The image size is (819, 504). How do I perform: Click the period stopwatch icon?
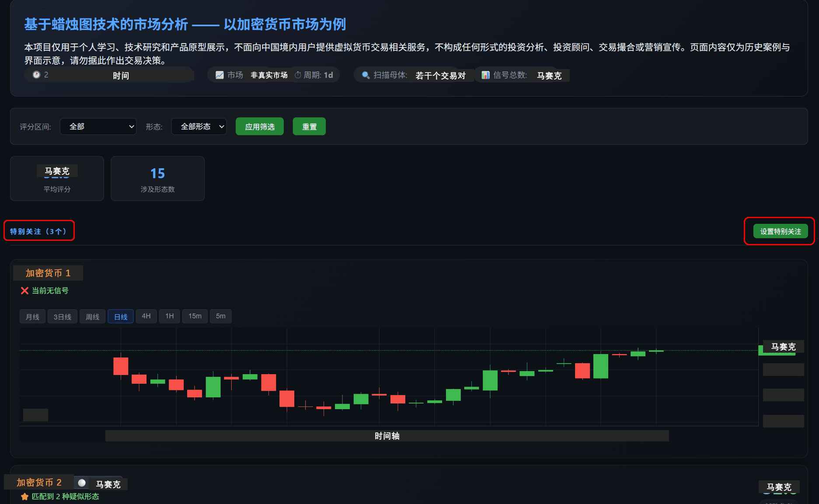coord(298,75)
